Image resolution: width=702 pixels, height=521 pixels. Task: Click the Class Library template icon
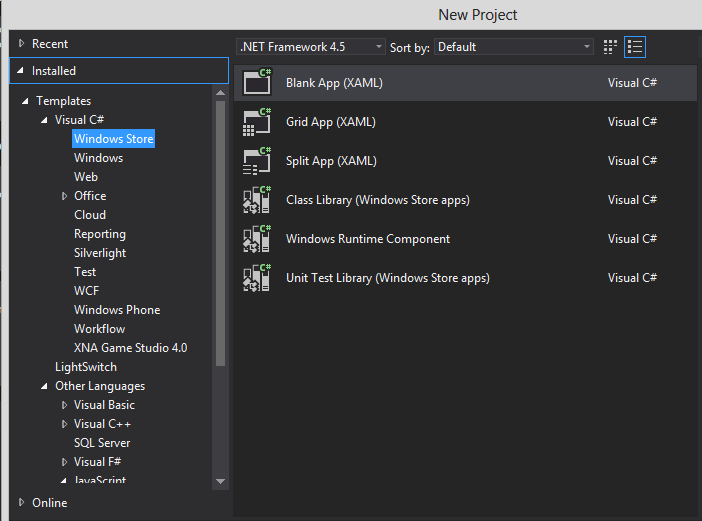coord(257,200)
